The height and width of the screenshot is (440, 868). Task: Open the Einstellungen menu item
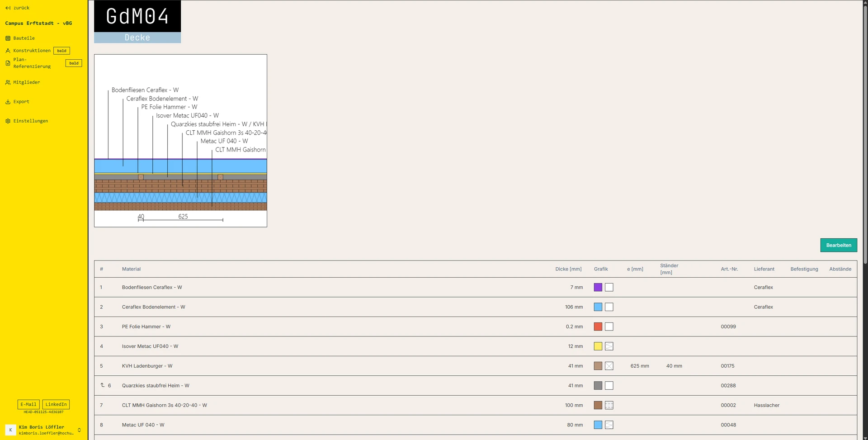tap(30, 121)
